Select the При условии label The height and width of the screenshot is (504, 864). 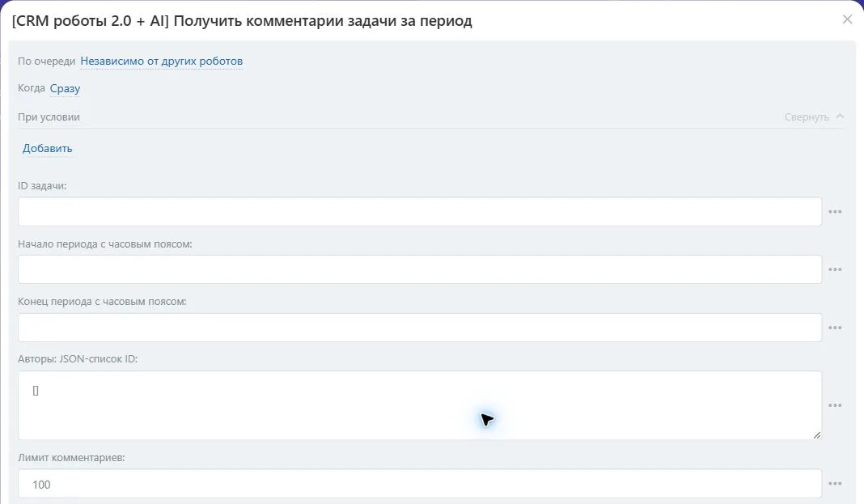(x=49, y=116)
